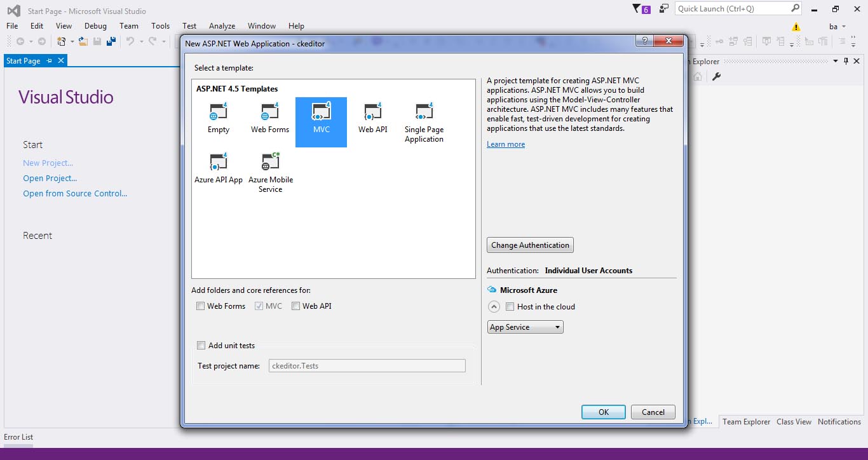Enable Add unit tests checkbox
Image resolution: width=868 pixels, height=460 pixels.
click(x=201, y=346)
